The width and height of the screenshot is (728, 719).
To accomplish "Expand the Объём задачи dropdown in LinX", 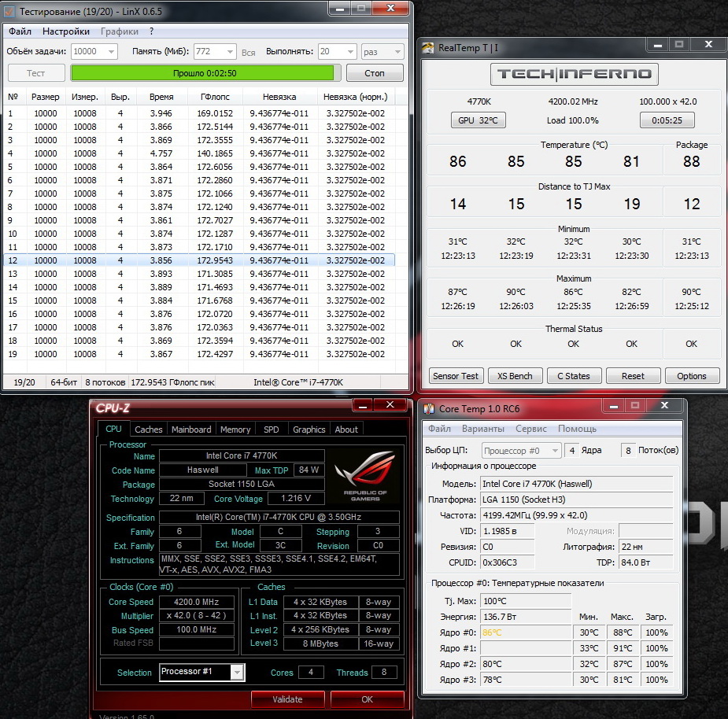I will coord(112,51).
